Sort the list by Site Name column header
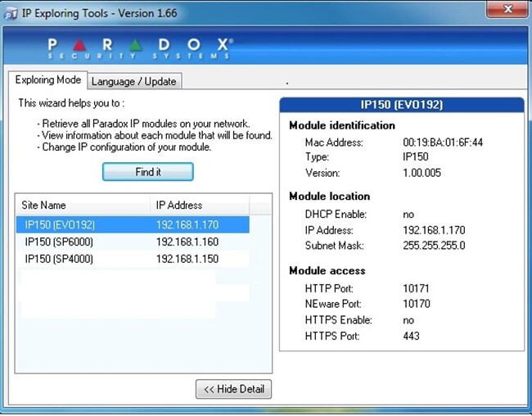The width and height of the screenshot is (532, 416). 83,206
